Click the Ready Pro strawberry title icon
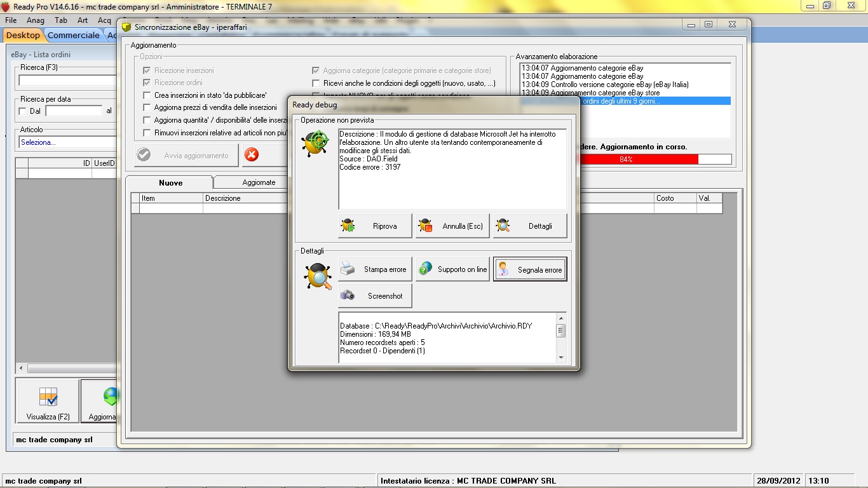 6,6
